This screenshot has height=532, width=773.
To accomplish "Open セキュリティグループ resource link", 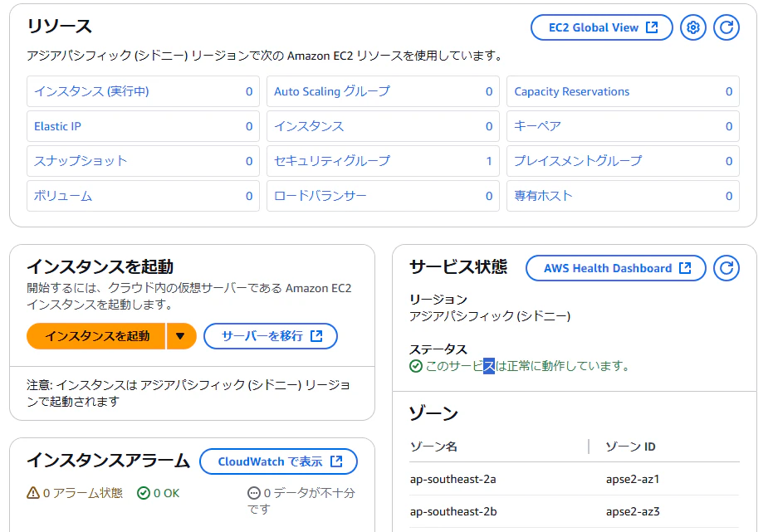I will (x=332, y=161).
